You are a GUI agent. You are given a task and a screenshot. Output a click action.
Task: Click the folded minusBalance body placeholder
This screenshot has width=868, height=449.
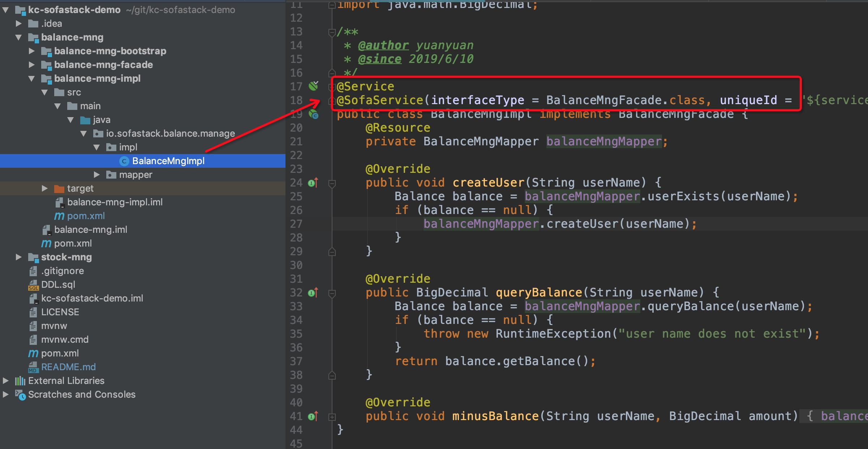[834, 416]
